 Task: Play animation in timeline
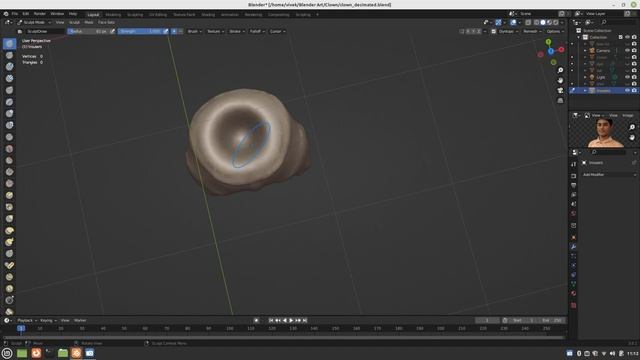(x=291, y=320)
